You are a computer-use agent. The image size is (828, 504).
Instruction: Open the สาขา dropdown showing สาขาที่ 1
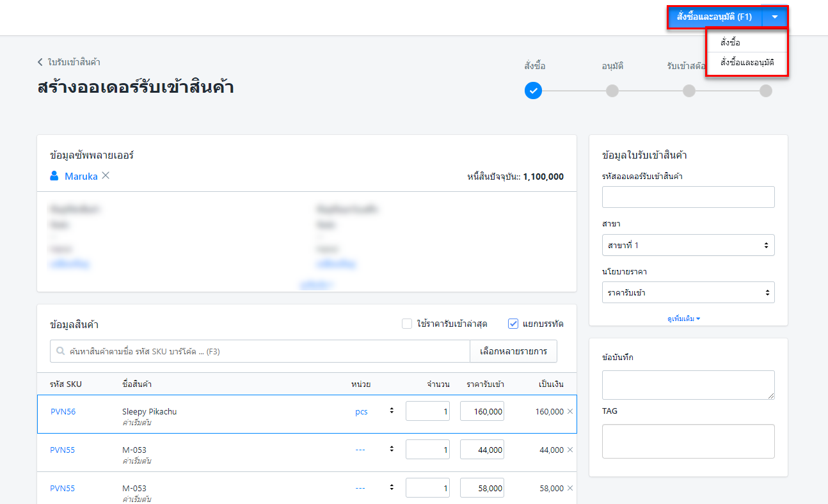[689, 245]
